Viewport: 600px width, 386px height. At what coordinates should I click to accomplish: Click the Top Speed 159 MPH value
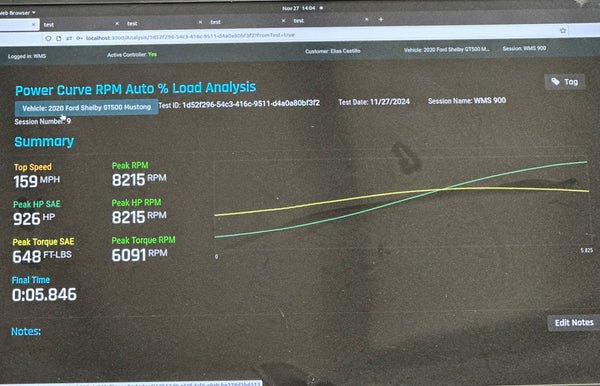pos(37,181)
